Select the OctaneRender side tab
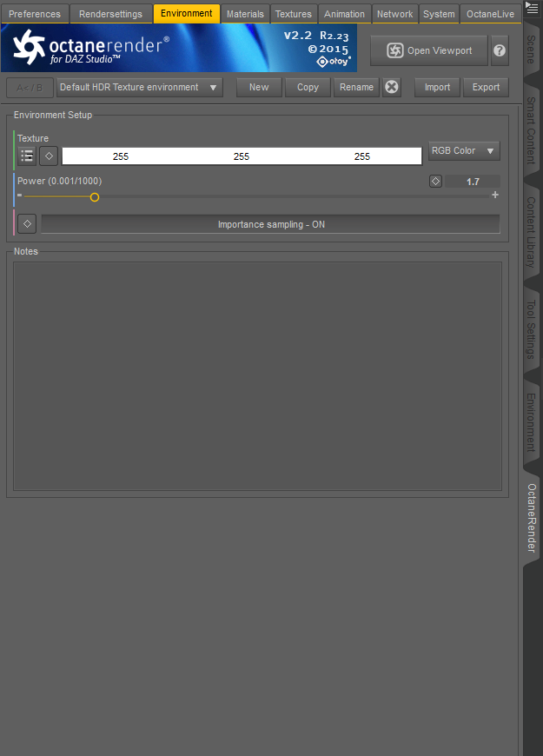The height and width of the screenshot is (756, 543). [531, 517]
